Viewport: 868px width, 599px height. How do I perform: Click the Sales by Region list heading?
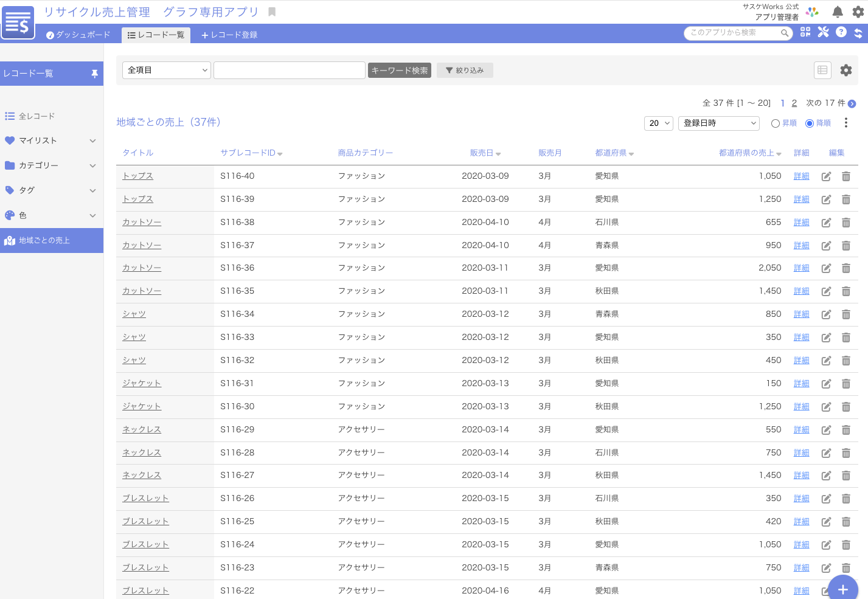pos(168,122)
